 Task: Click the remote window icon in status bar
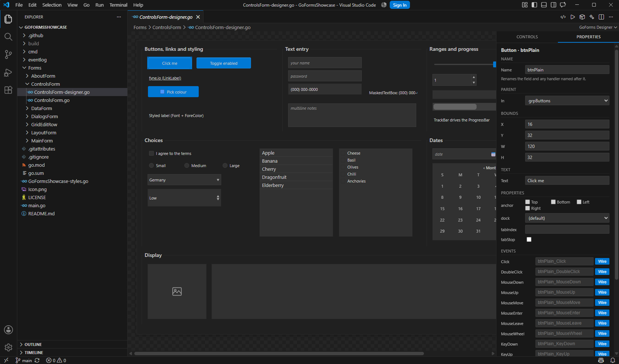click(6, 360)
